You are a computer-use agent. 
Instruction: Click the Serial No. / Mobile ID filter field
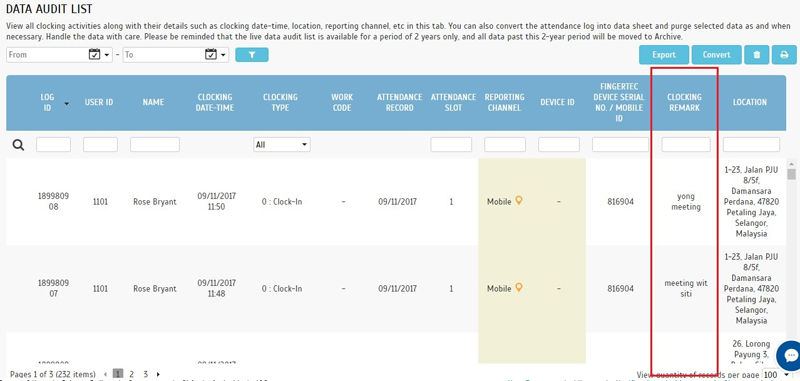[620, 145]
